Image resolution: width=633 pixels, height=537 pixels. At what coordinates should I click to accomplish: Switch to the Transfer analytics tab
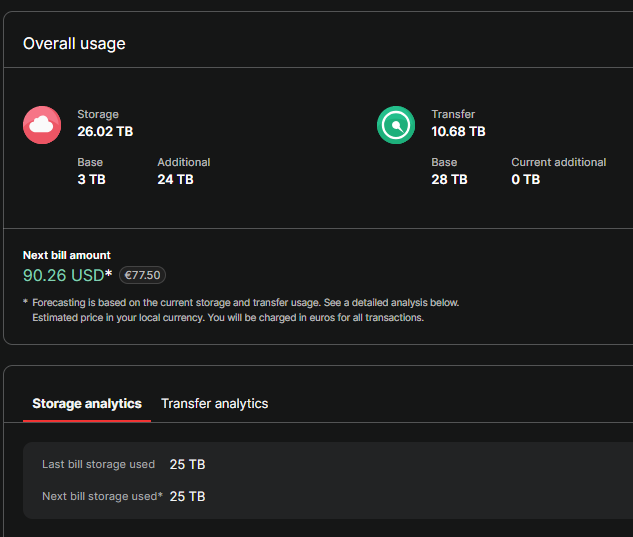pos(214,403)
